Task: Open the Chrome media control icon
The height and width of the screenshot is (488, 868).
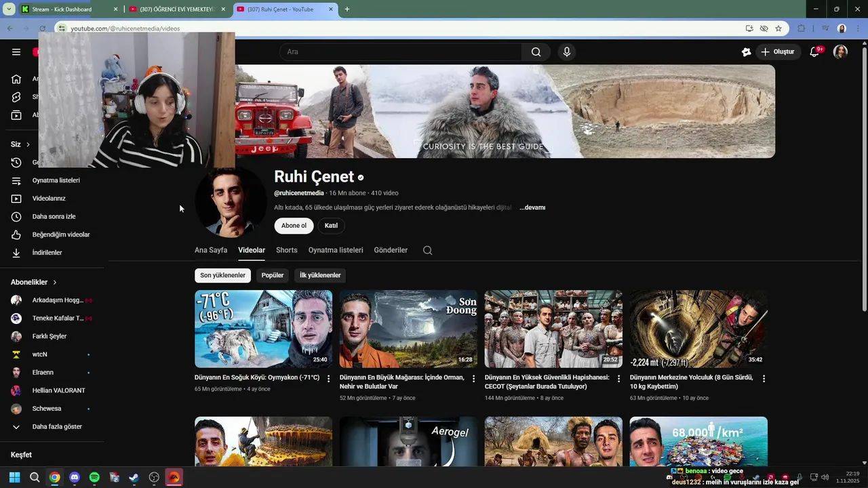Action: click(x=825, y=28)
